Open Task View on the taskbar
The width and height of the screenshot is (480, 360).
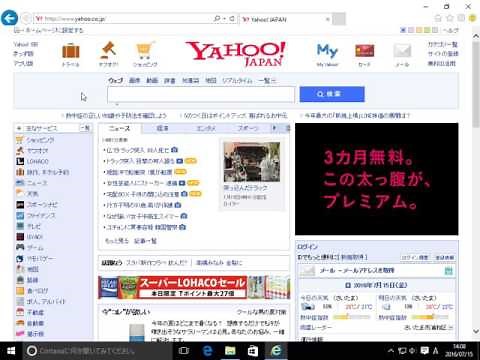pos(184,351)
